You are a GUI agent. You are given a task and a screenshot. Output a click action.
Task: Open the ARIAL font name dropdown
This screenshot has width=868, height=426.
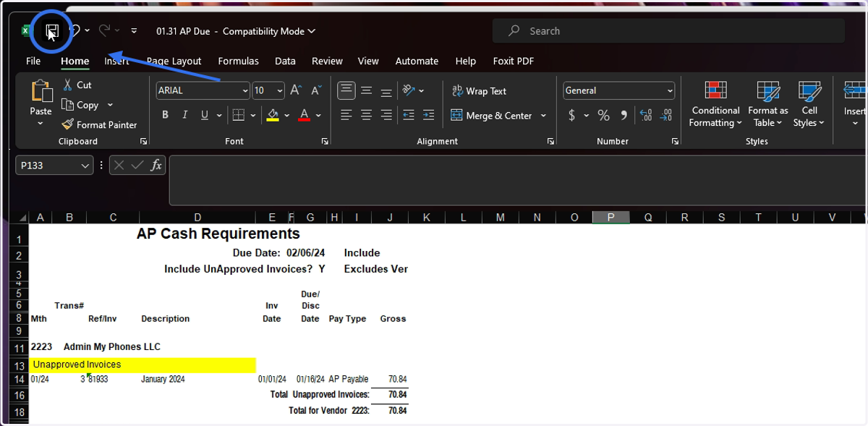(x=245, y=90)
